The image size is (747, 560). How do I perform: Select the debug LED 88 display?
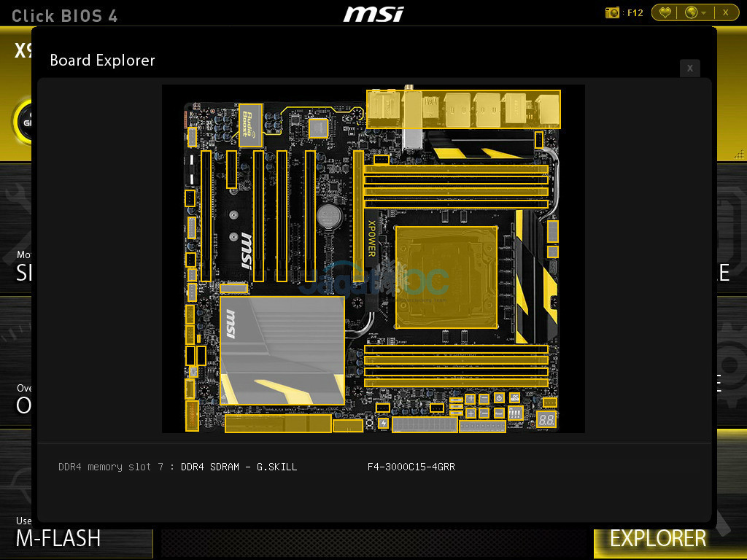[546, 420]
